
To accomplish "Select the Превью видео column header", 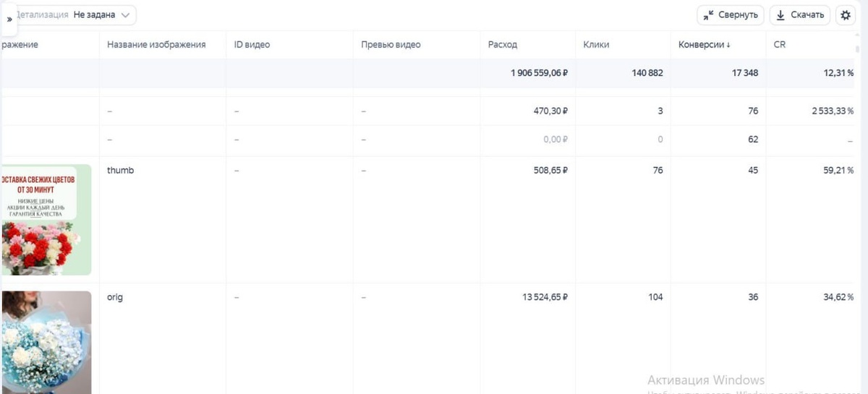I will click(391, 45).
